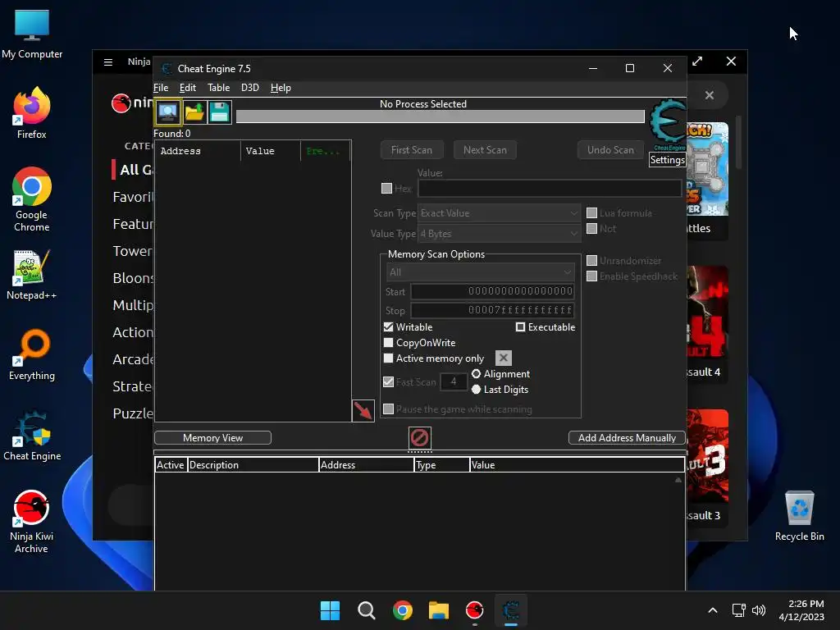Open Google Chrome desktop shortcut
This screenshot has height=630, width=840.
(32, 199)
